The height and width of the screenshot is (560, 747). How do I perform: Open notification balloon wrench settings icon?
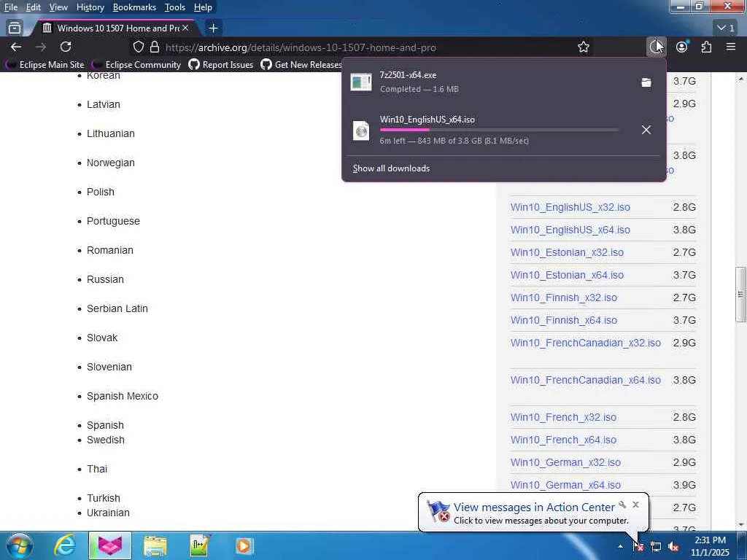[622, 505]
